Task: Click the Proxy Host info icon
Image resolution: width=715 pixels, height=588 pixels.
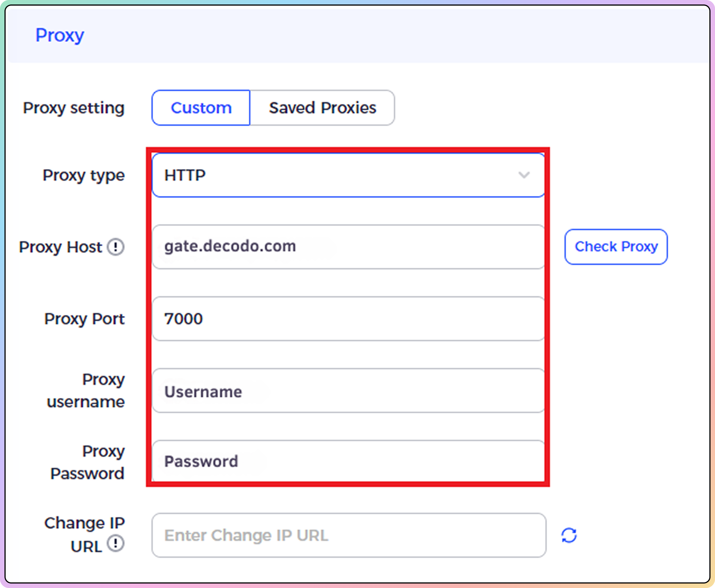Action: tap(116, 247)
